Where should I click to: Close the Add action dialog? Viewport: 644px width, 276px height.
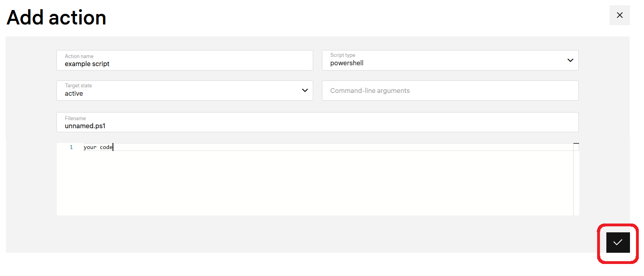[620, 15]
